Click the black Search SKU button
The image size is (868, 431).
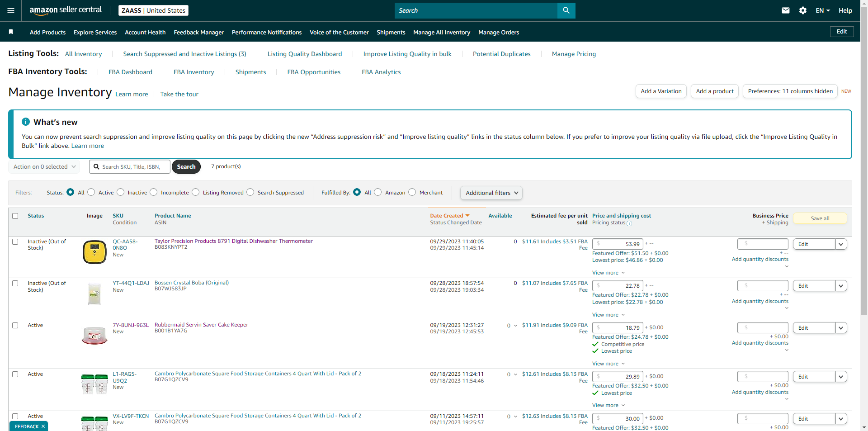[x=186, y=167]
